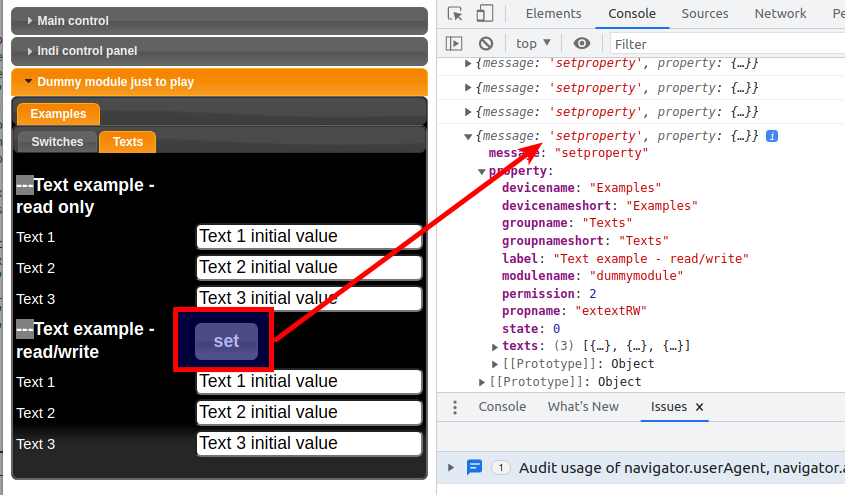
Task: Click read/write Text 2 input field
Action: [x=309, y=413]
